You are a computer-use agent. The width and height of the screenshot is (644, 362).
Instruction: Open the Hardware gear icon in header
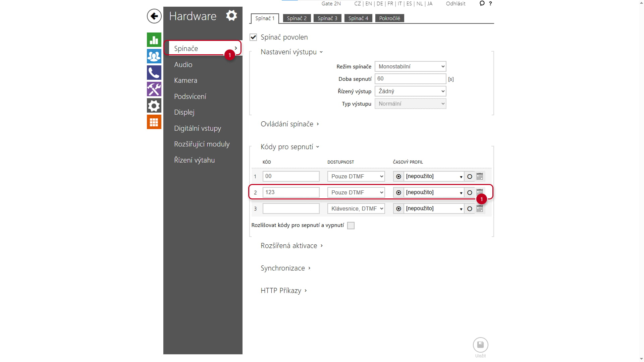231,15
